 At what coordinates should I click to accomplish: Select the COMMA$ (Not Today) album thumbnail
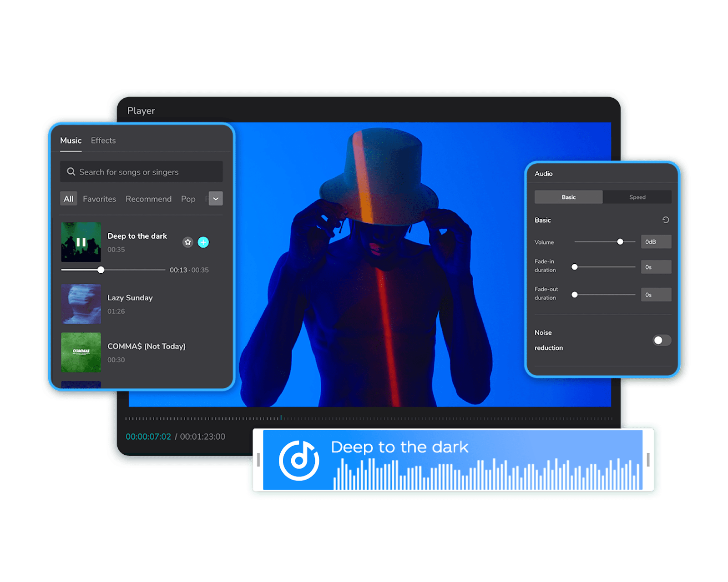(x=81, y=352)
